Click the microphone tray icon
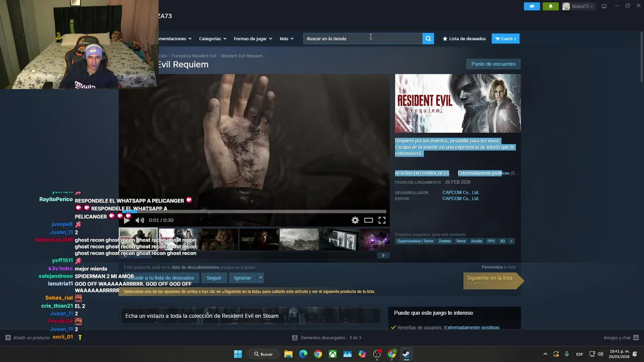Image resolution: width=644 pixels, height=362 pixels. click(567, 354)
